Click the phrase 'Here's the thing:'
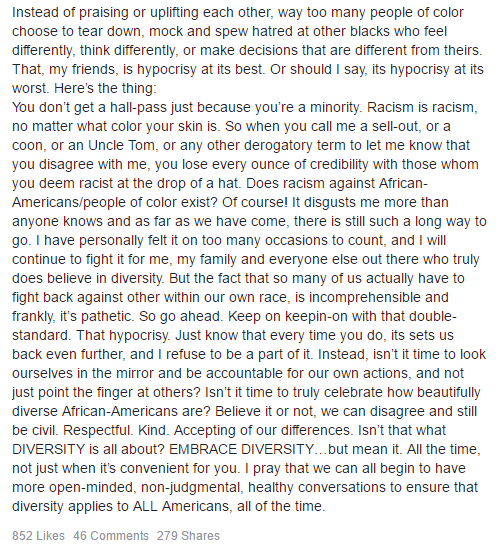The image size is (498, 552). pos(105,88)
